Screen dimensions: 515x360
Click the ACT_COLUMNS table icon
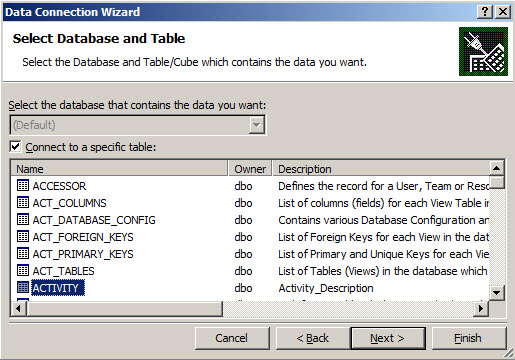tap(23, 202)
